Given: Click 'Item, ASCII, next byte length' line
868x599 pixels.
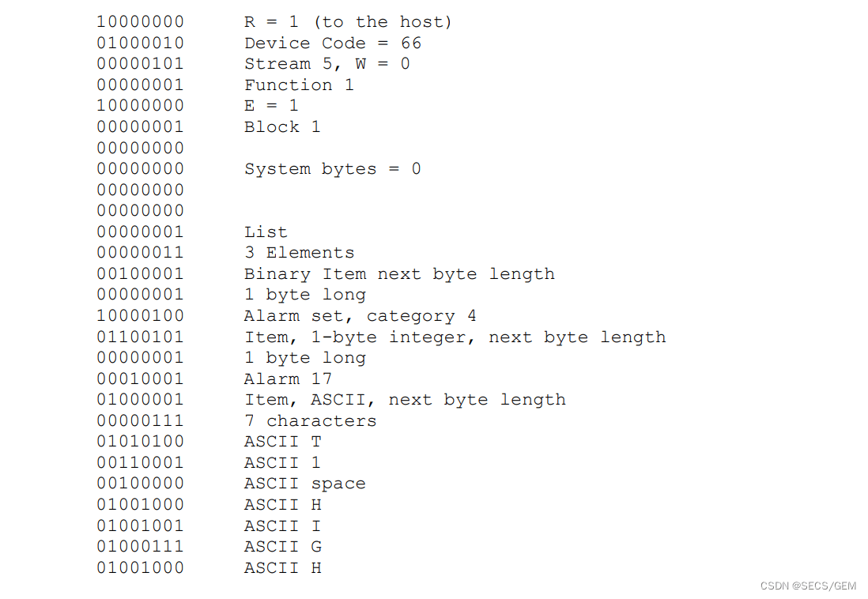Looking at the screenshot, I should (405, 400).
